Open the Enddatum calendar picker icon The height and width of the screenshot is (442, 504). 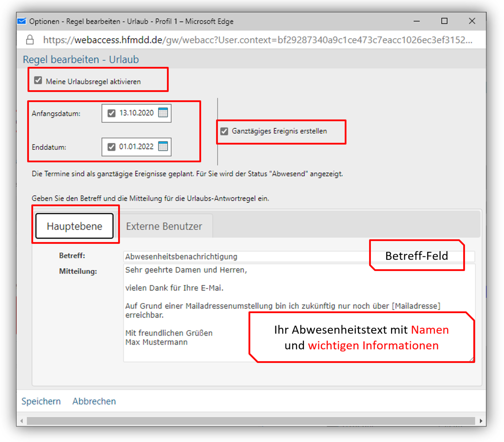coord(163,146)
